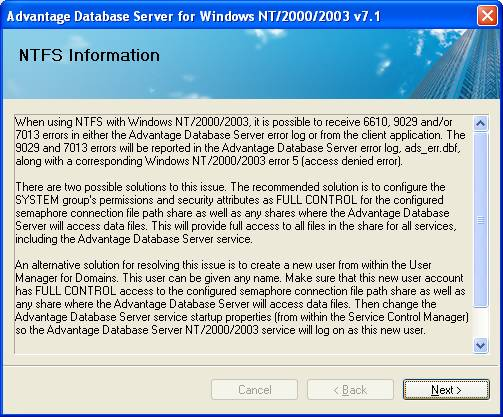This screenshot has height=417, width=503.
Task: Close the installer with the red X
Action: click(x=487, y=16)
